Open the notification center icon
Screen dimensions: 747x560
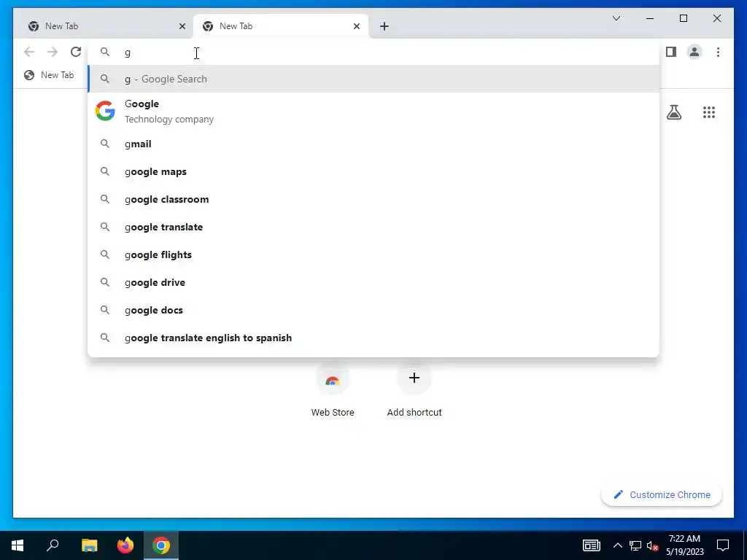pos(723,545)
